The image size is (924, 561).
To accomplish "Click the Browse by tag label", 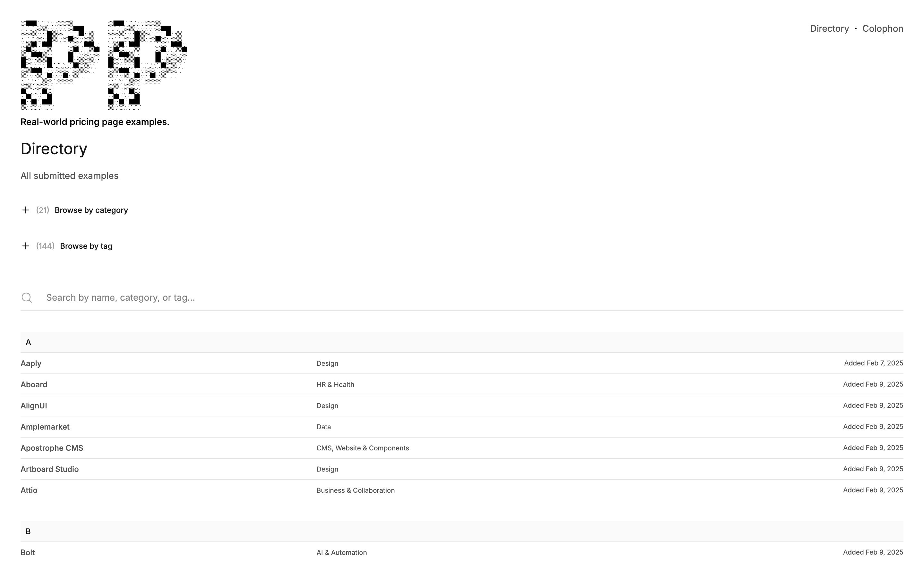I will pos(86,246).
